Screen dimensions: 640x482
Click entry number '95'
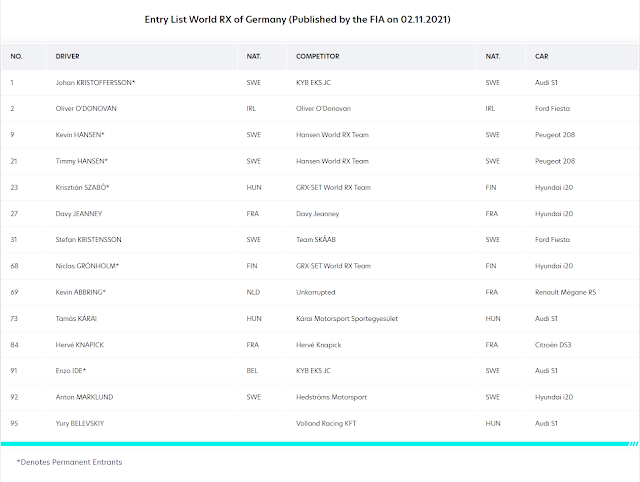coord(14,423)
